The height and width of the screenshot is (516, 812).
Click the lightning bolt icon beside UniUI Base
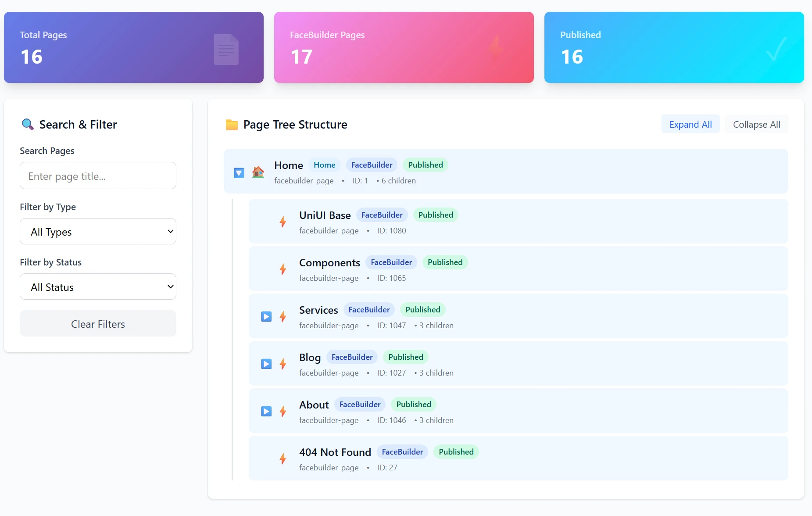click(x=283, y=222)
